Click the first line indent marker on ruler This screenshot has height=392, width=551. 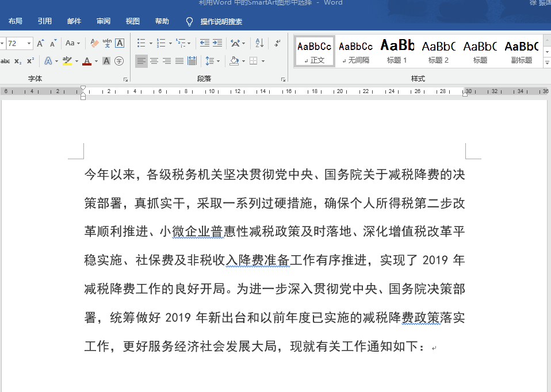coord(83,88)
